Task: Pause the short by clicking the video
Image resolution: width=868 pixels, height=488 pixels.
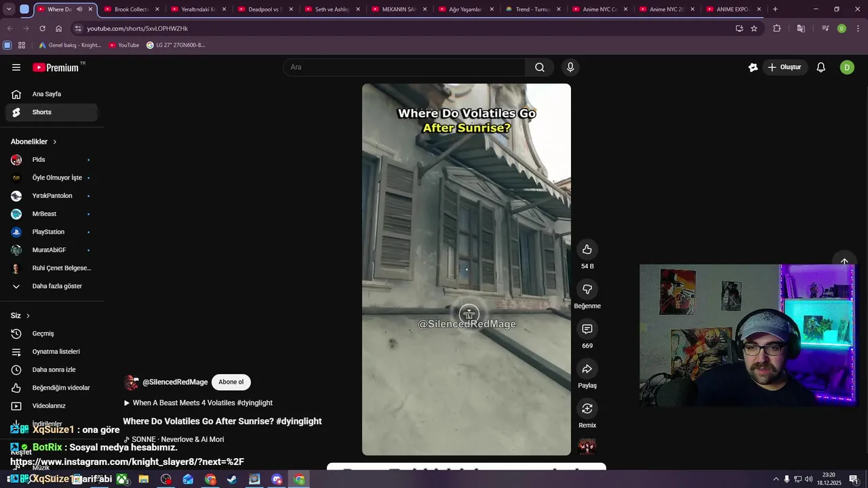Action: pyautogui.click(x=467, y=269)
